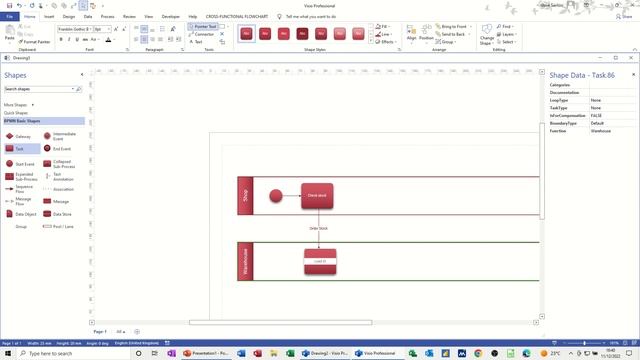This screenshot has height=360, width=640.
Task: Select the Gateway shape in BPMN stencil
Action: (x=18, y=136)
